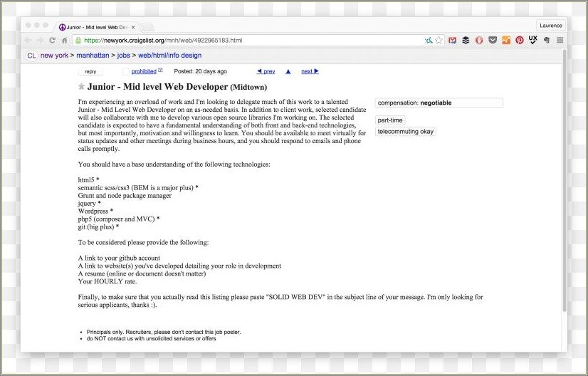Open the new york breadcrumb link
The width and height of the screenshot is (588, 376).
[54, 55]
